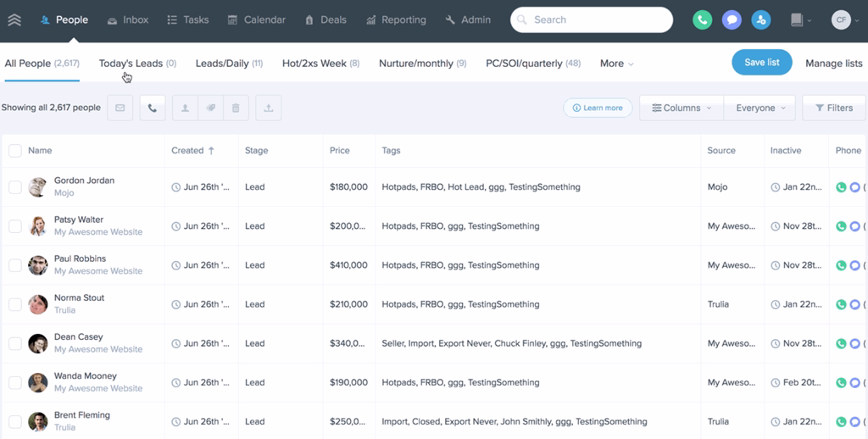The image size is (868, 439).
Task: Open the Everyone filter dropdown
Action: [759, 108]
